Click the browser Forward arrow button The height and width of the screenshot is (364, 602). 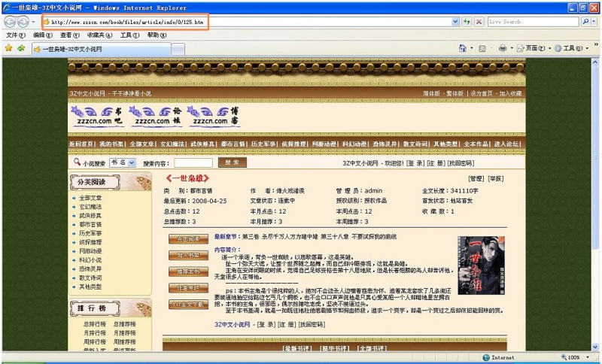pyautogui.click(x=23, y=22)
